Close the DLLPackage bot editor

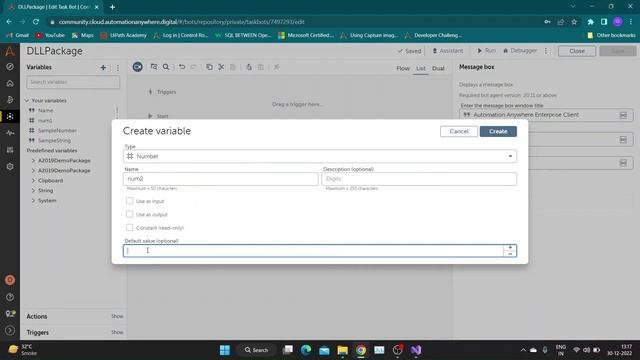tap(577, 51)
